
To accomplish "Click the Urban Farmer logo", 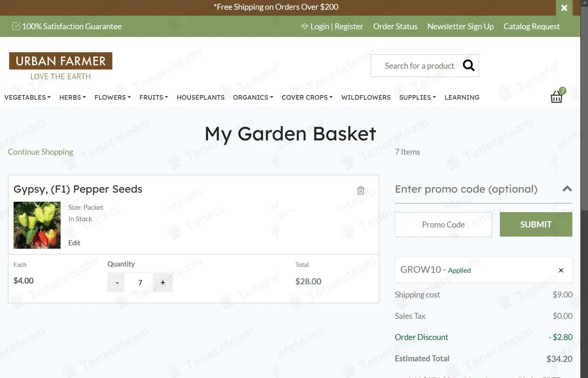I will pyautogui.click(x=61, y=66).
